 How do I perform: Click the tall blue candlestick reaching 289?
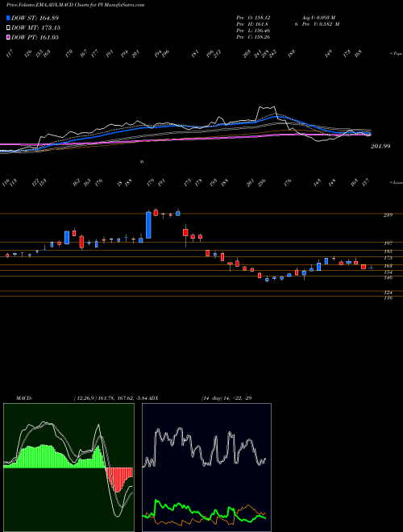(148, 225)
